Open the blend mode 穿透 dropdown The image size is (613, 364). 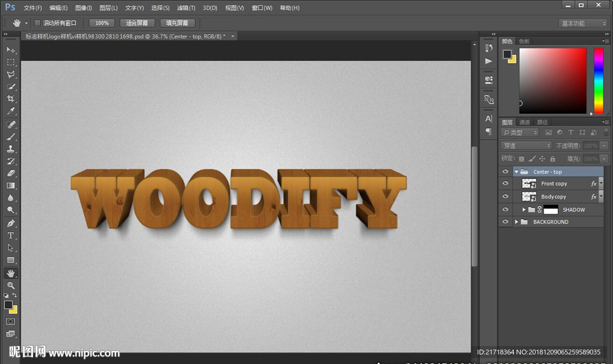pyautogui.click(x=526, y=145)
